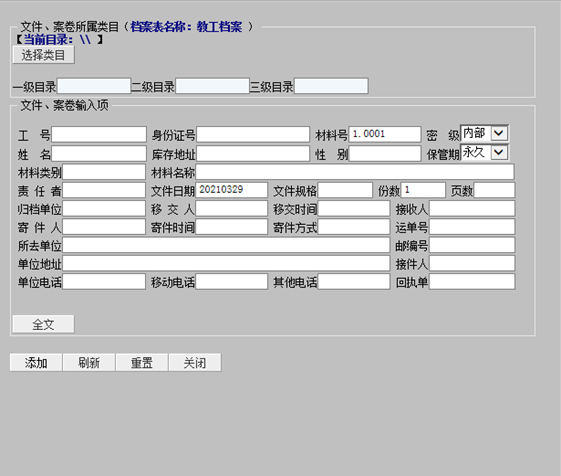The width and height of the screenshot is (561, 476).
Task: Click the 文件日期 field showing 20210329
Action: point(231,190)
